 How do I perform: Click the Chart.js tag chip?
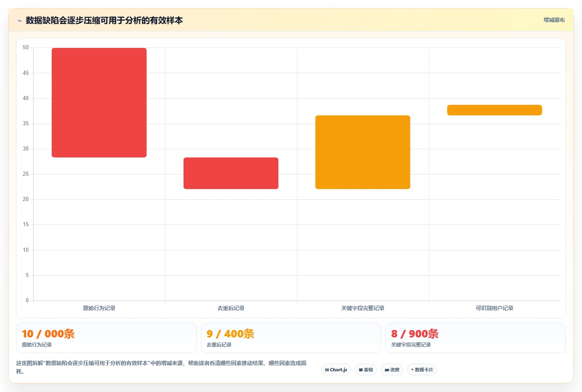(336, 370)
